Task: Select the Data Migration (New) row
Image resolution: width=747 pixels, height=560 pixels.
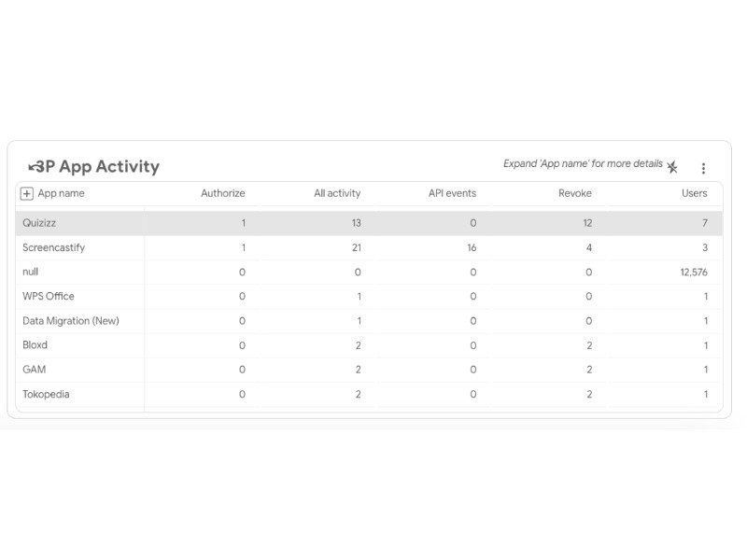Action: pos(71,320)
